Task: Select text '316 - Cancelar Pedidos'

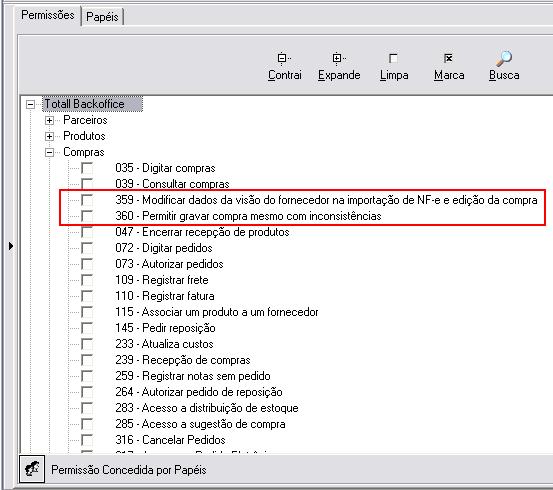Action: pyautogui.click(x=170, y=440)
